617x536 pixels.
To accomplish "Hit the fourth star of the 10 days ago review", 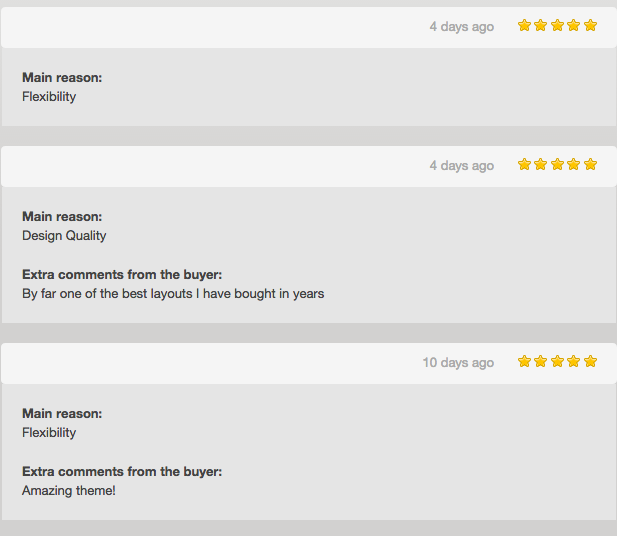I will tap(574, 362).
